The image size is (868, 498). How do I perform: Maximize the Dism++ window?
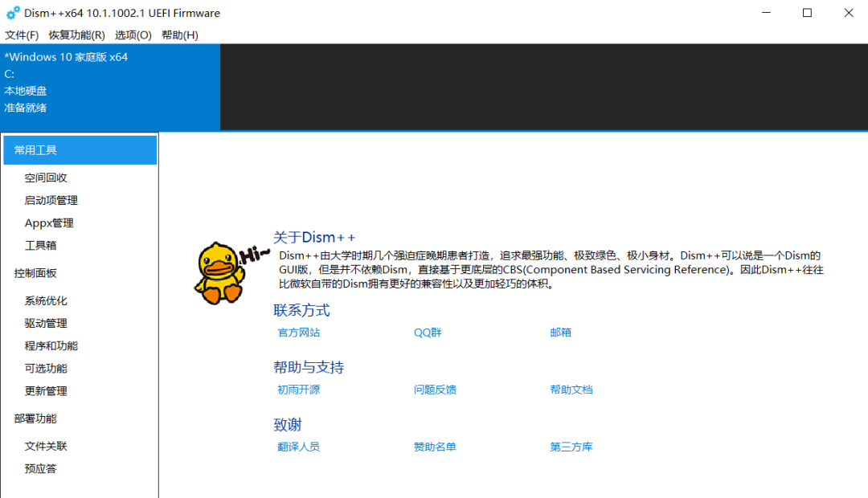pyautogui.click(x=807, y=13)
